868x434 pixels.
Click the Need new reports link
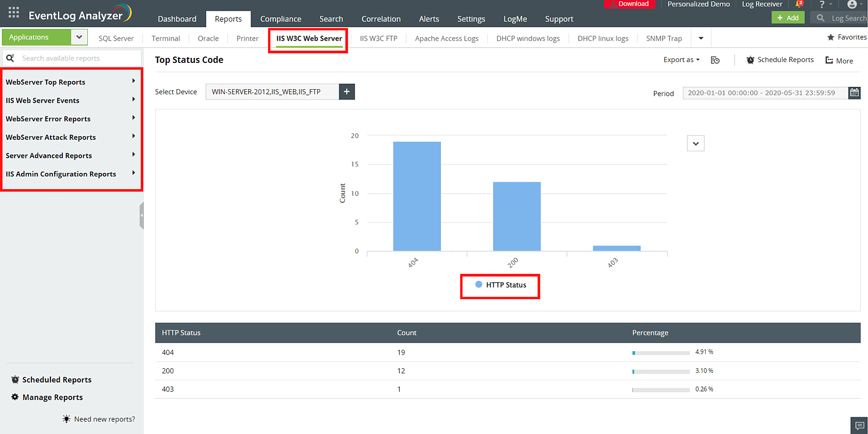pos(104,419)
